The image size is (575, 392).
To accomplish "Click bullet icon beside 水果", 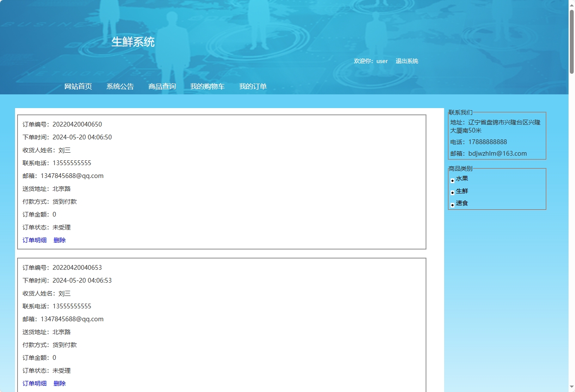I will coord(452,181).
